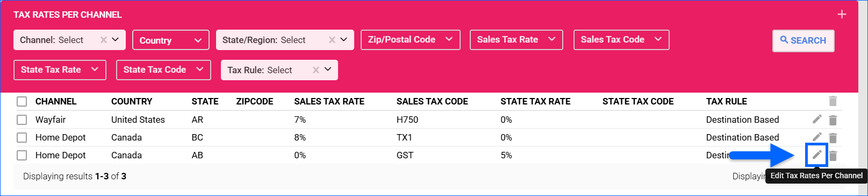Delete the Home Depot AB row
The height and width of the screenshot is (196, 868).
pyautogui.click(x=833, y=156)
